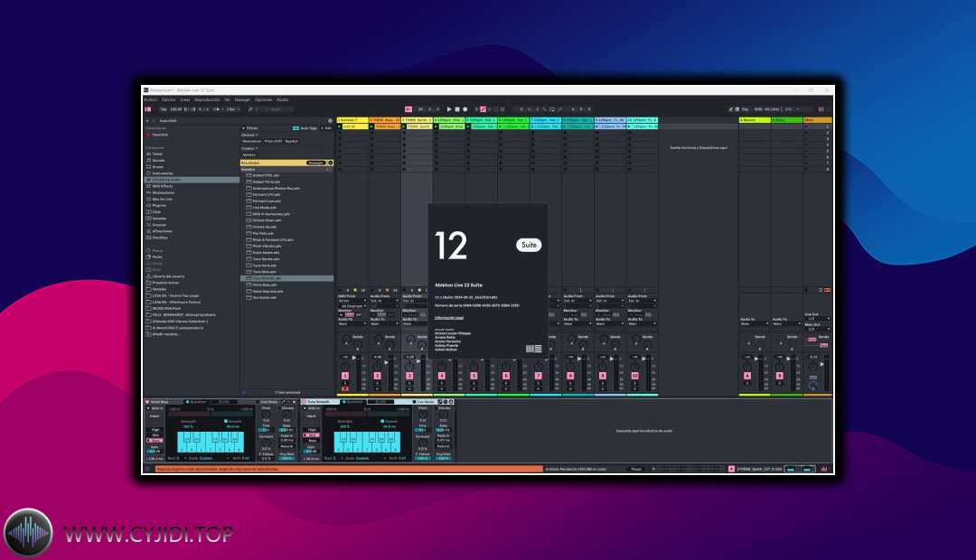This screenshot has height=560, width=976.
Task: Select the Pitch Shift filter tag
Action: point(273,141)
